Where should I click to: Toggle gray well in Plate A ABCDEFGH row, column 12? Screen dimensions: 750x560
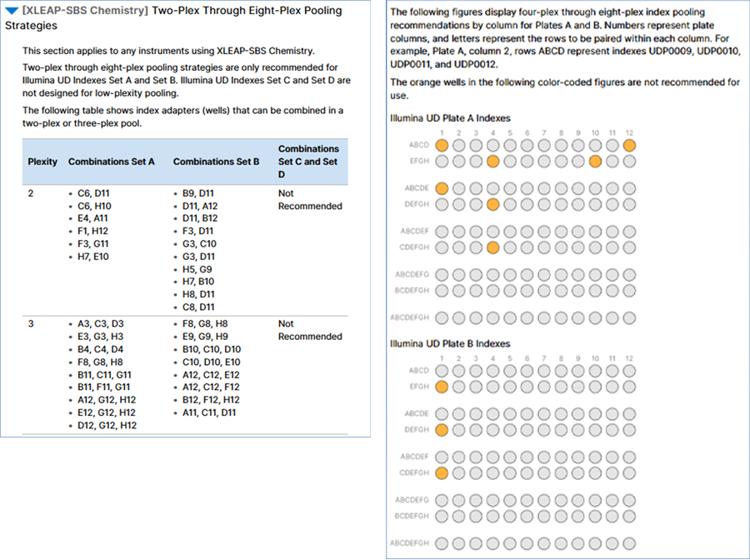coord(629,317)
